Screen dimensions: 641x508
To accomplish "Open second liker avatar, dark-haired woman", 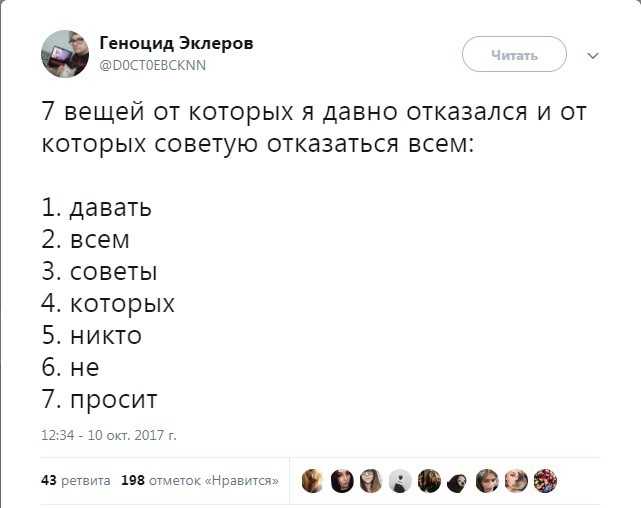I will tap(342, 480).
